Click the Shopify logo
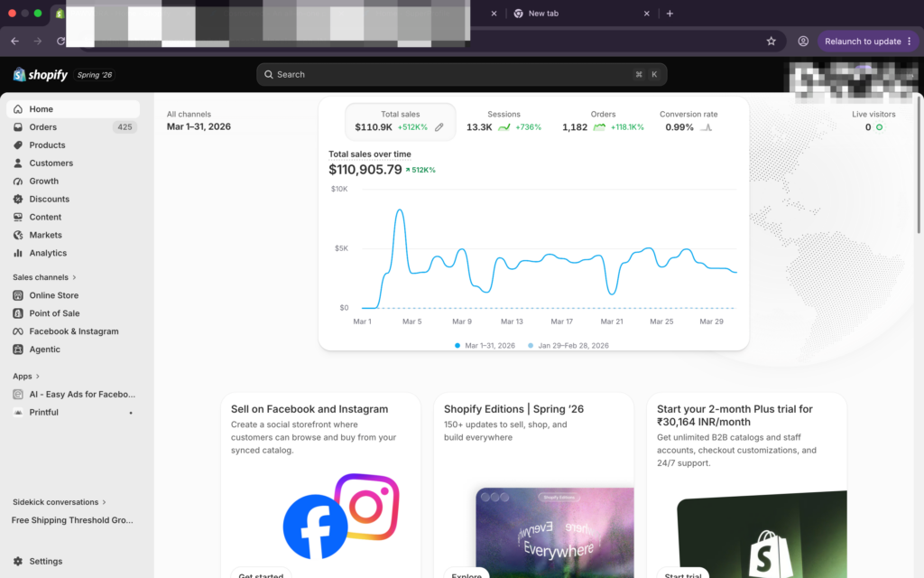 pyautogui.click(x=40, y=75)
